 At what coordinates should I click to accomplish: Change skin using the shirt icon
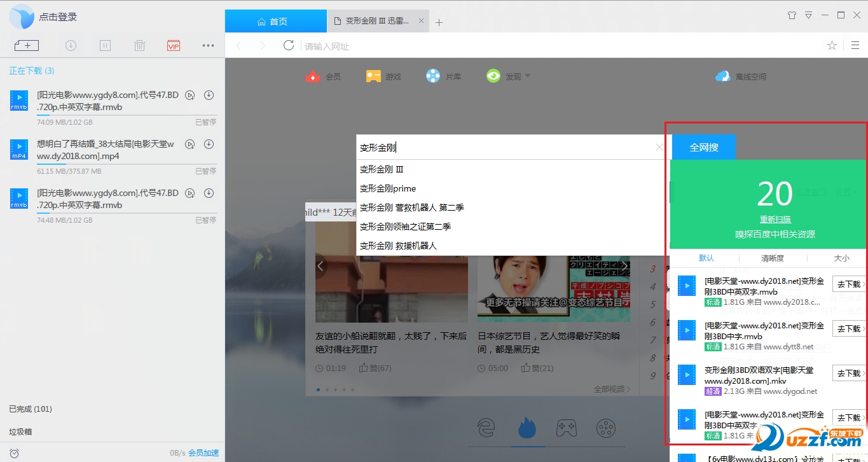pyautogui.click(x=792, y=15)
